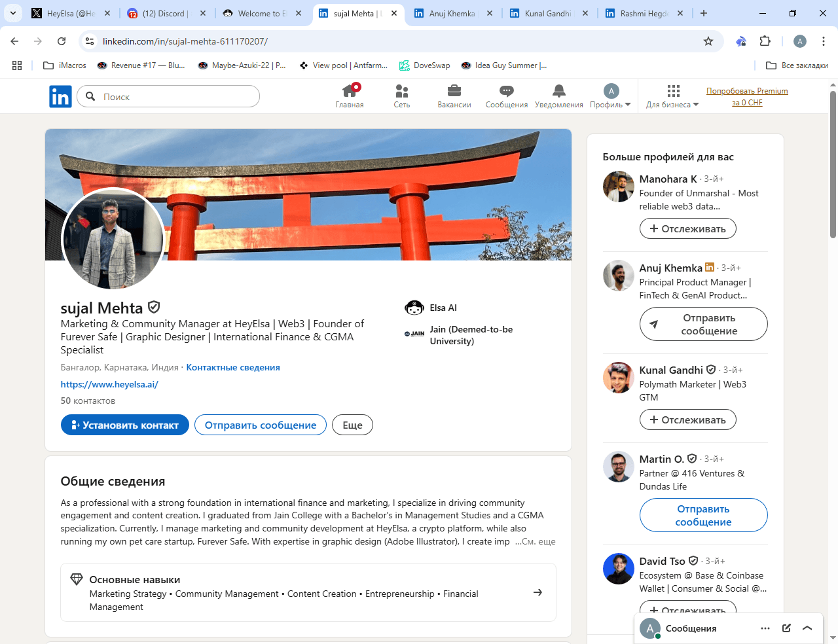
Task: Focus the Поиск search field
Action: pos(168,97)
